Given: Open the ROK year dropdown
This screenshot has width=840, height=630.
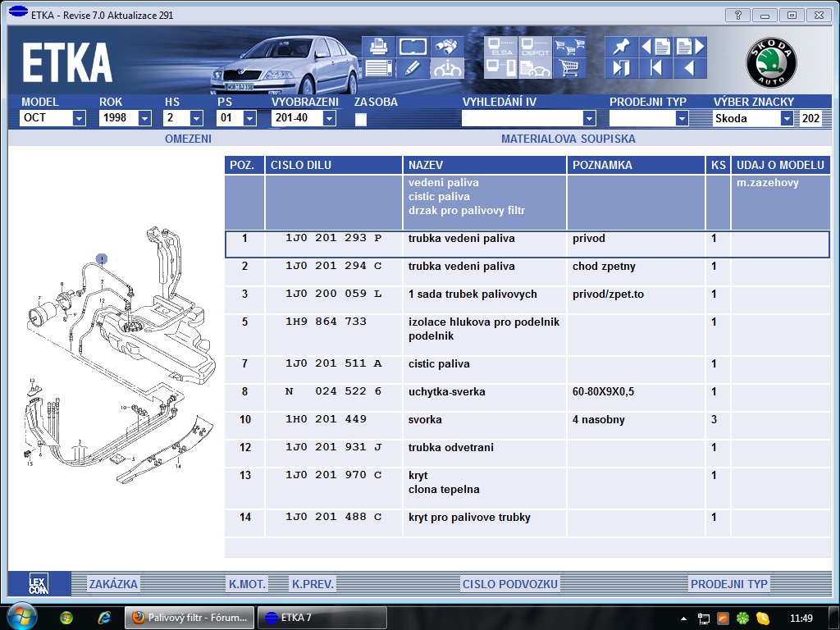Looking at the screenshot, I should pos(144,118).
